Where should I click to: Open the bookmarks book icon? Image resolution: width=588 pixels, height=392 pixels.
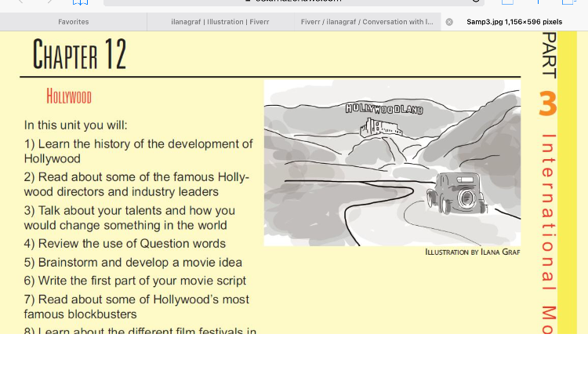point(80,3)
